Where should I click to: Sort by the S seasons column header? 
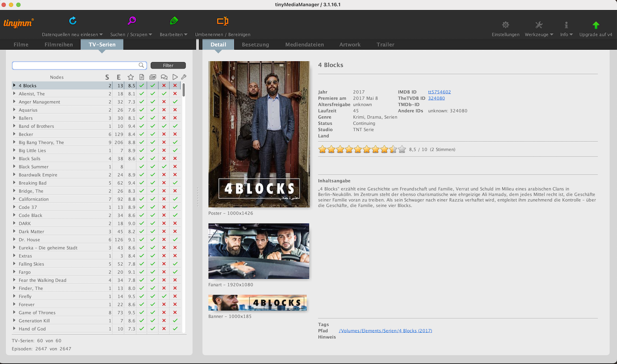pyautogui.click(x=107, y=77)
